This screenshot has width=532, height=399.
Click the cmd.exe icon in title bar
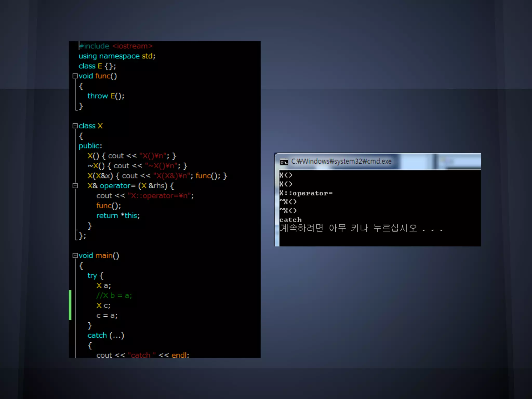coord(284,162)
